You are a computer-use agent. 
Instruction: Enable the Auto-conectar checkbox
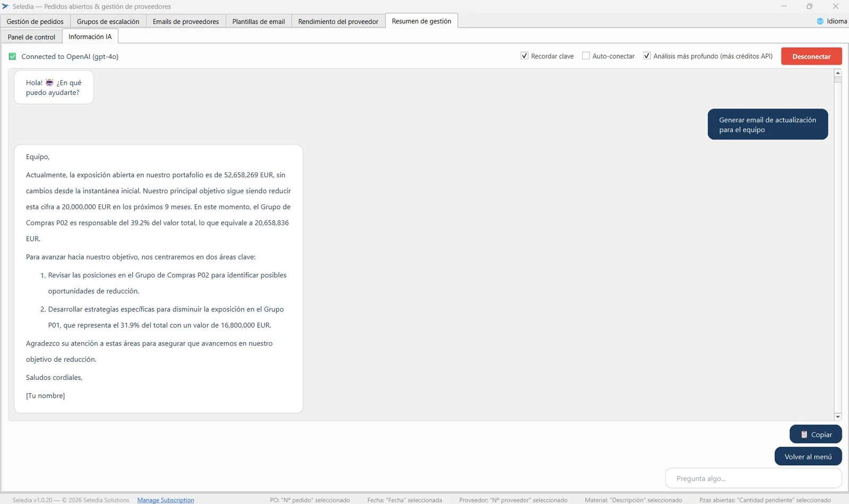586,56
